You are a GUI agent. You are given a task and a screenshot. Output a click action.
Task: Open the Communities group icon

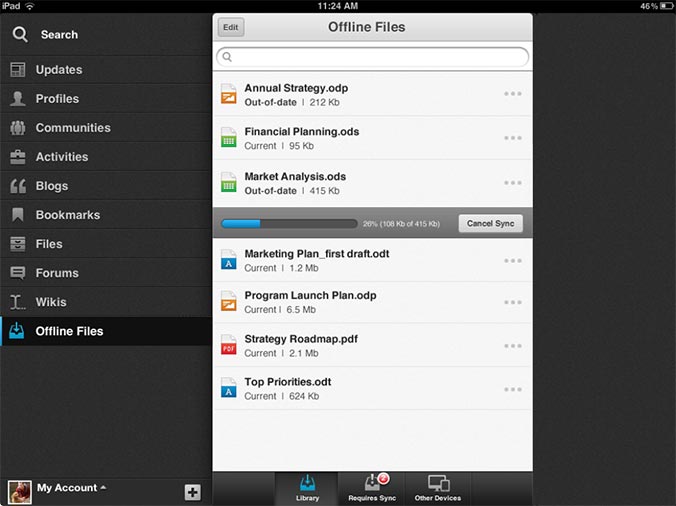coord(18,128)
